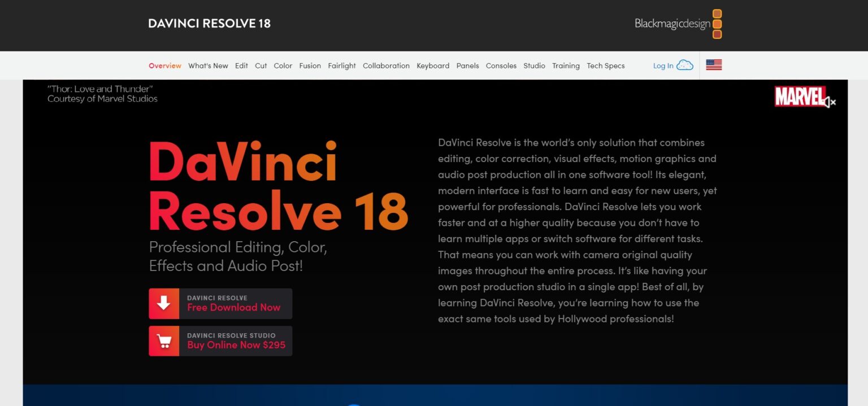
Task: Unmute the video with the speaker icon
Action: pyautogui.click(x=828, y=102)
